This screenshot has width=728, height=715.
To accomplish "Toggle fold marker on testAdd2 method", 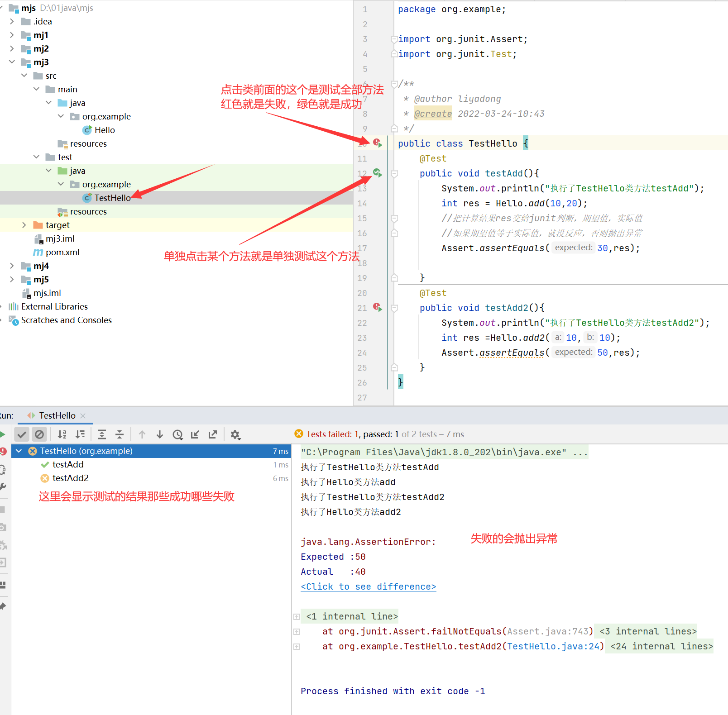I will coord(394,308).
